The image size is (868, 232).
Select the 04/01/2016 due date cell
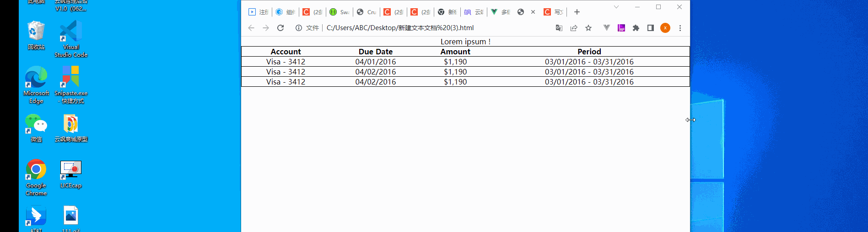click(x=376, y=62)
